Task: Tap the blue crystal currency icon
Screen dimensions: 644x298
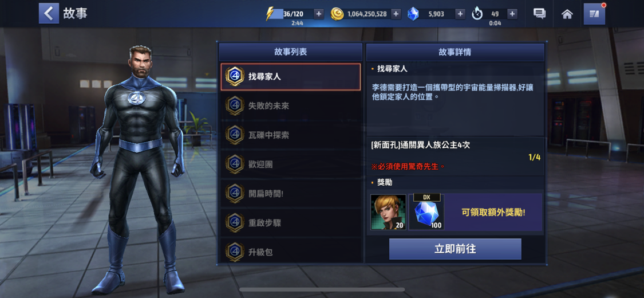Action: (x=413, y=14)
